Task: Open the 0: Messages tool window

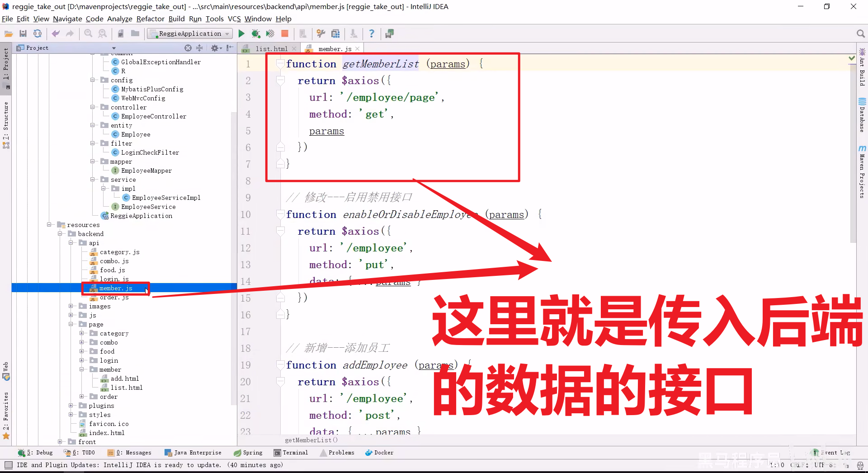Action: tap(129, 453)
